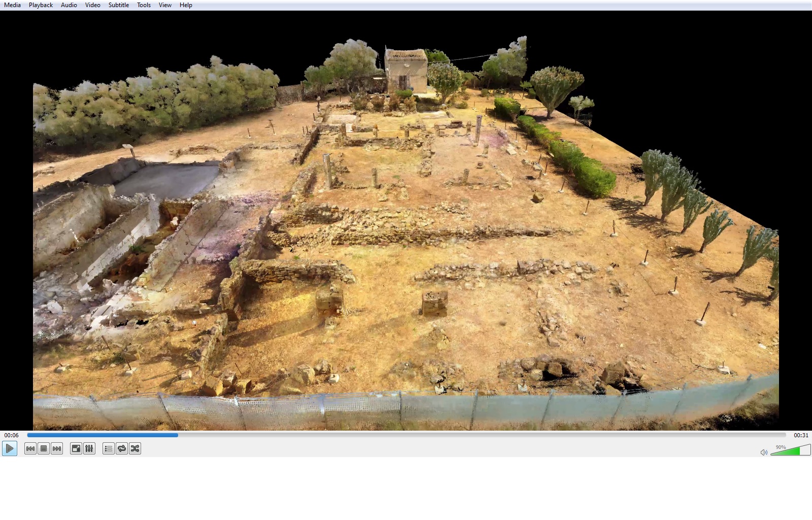812x520 pixels.
Task: Click the Play button
Action: [10, 448]
